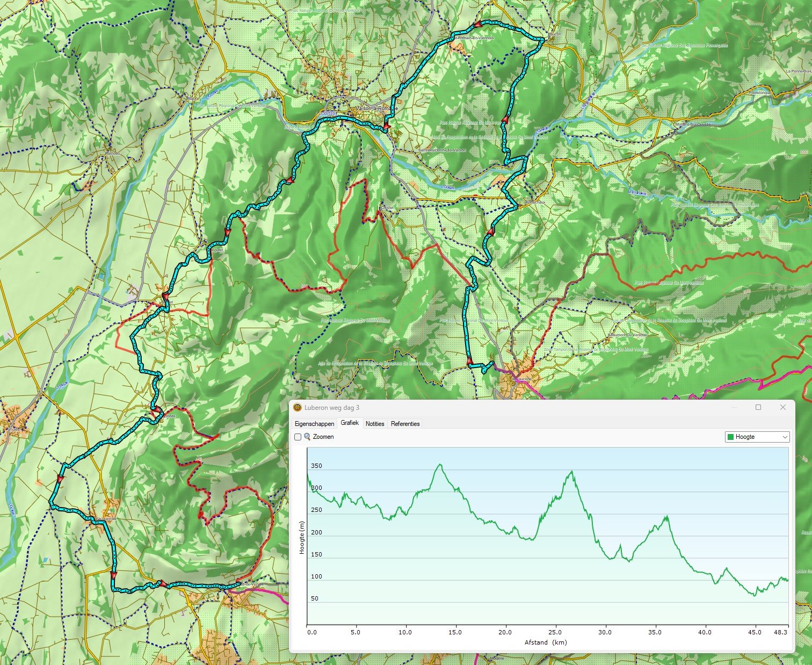Click the BaseCamp icon in the dialog title bar
This screenshot has height=665, width=812.
[x=298, y=408]
